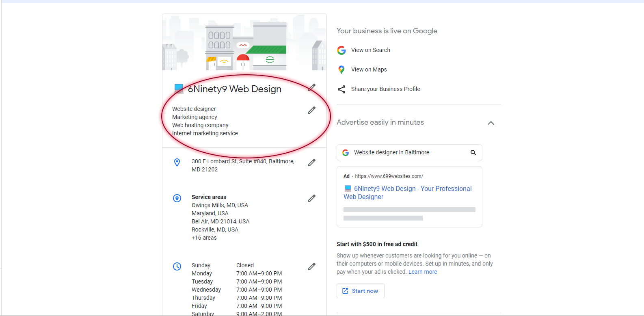This screenshot has height=316, width=644.
Task: Click the Service areas heading
Action: (209, 197)
